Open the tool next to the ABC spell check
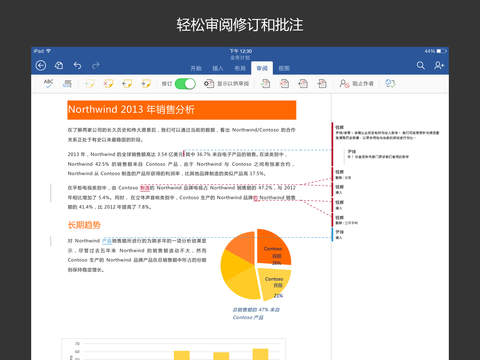This screenshot has height=360, width=480. click(67, 83)
